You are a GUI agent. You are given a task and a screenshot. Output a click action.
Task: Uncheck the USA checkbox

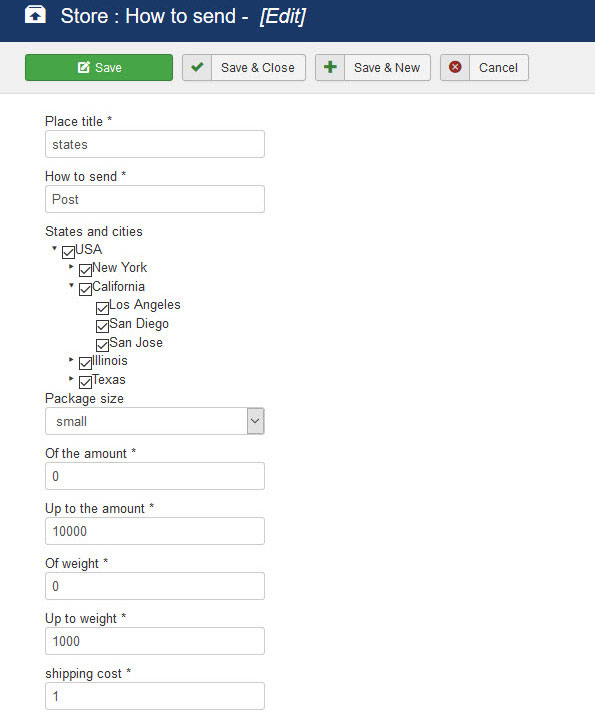(68, 252)
